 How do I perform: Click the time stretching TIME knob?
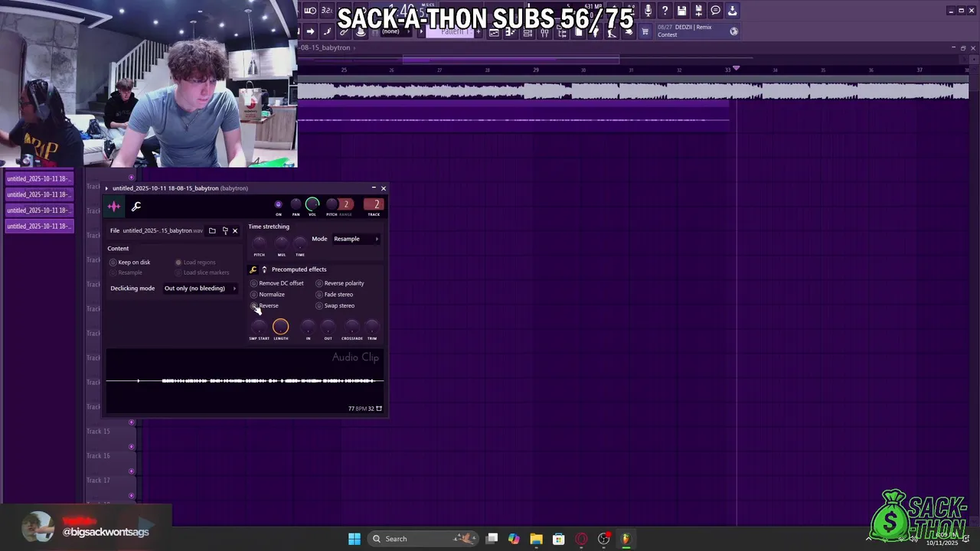[x=300, y=244]
